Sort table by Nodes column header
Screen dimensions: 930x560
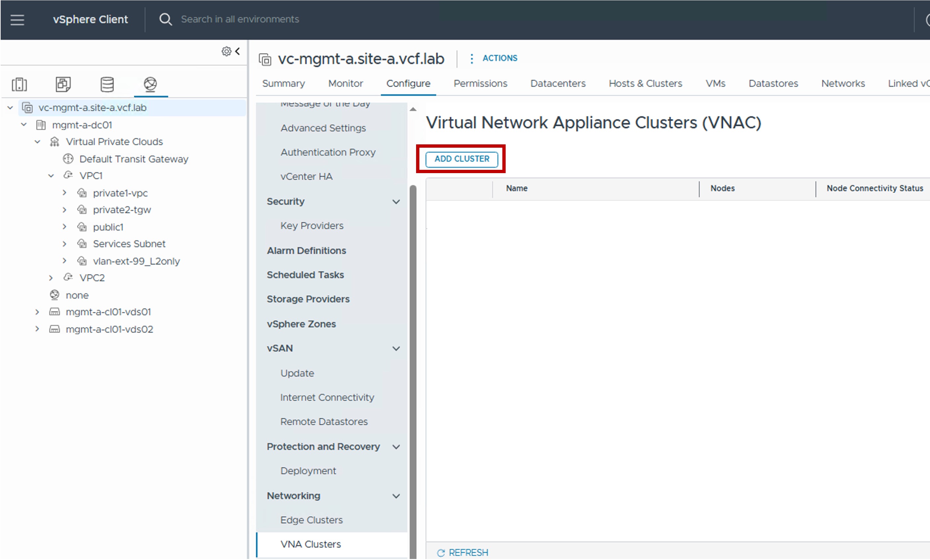722,188
